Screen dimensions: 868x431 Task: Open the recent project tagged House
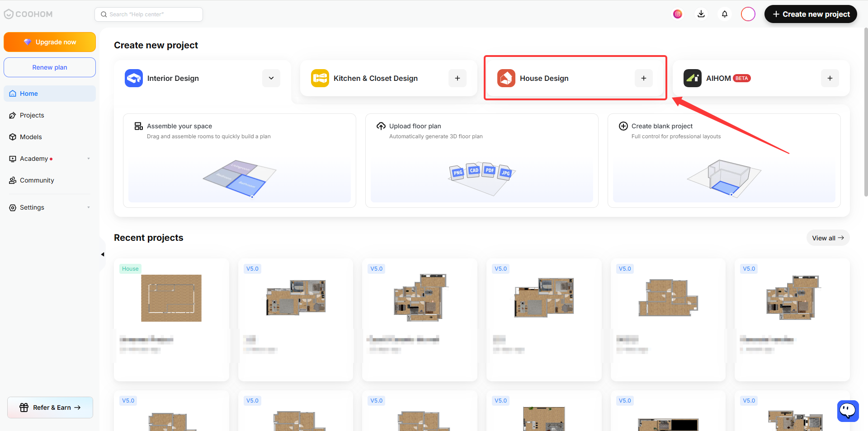tap(171, 320)
